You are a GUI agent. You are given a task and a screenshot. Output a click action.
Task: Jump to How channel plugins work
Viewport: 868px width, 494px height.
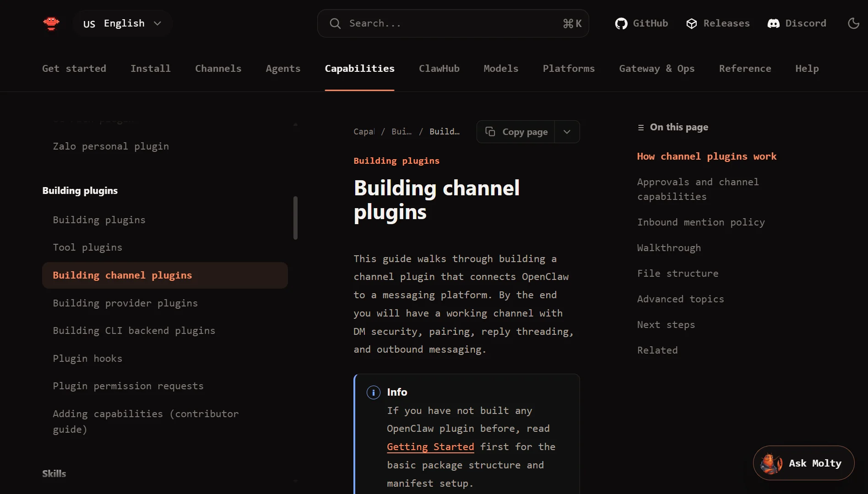[707, 156]
